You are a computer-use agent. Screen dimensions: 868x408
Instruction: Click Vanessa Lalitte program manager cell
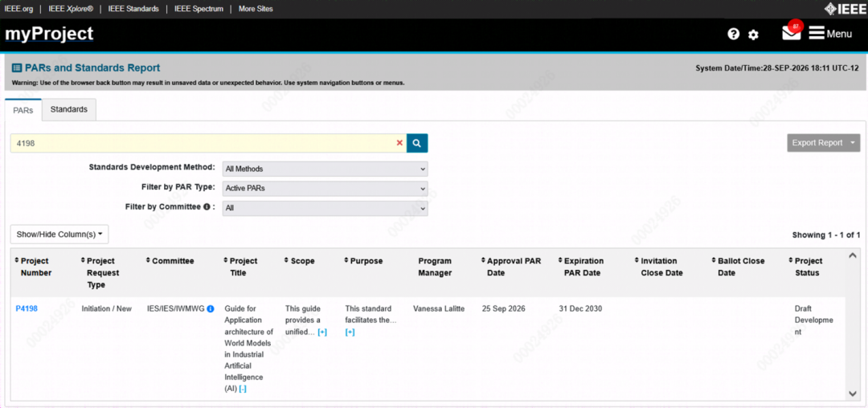point(440,308)
